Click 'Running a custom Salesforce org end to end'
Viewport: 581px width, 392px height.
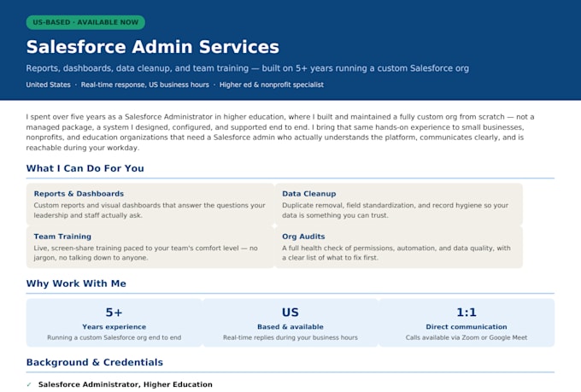click(x=114, y=337)
